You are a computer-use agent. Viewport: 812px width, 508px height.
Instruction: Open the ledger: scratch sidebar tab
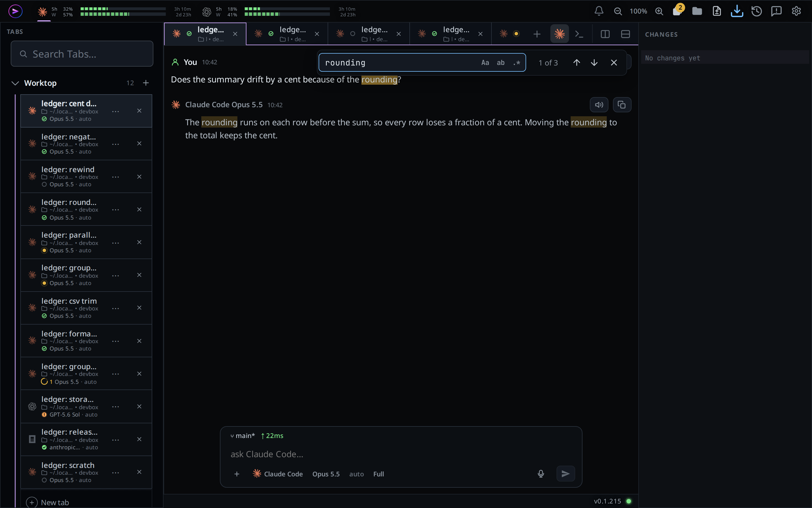[x=86, y=472]
